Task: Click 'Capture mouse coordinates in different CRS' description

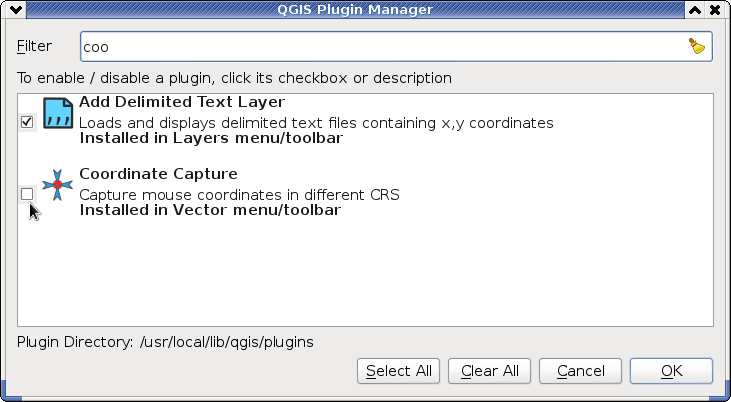Action: point(239,195)
